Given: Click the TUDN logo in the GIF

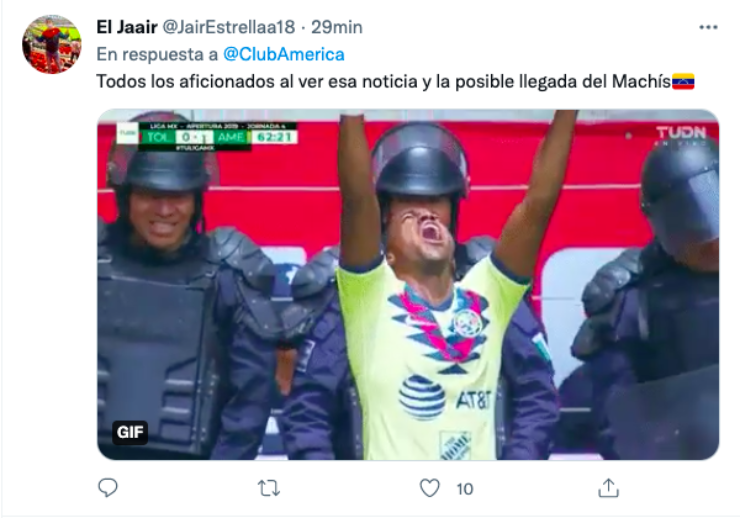Looking at the screenshot, I should click(681, 135).
